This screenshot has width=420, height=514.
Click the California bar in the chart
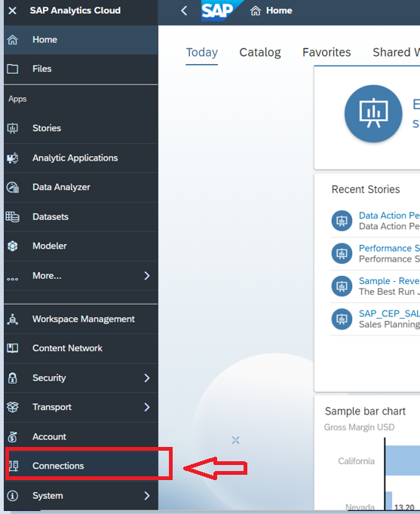pos(403,460)
